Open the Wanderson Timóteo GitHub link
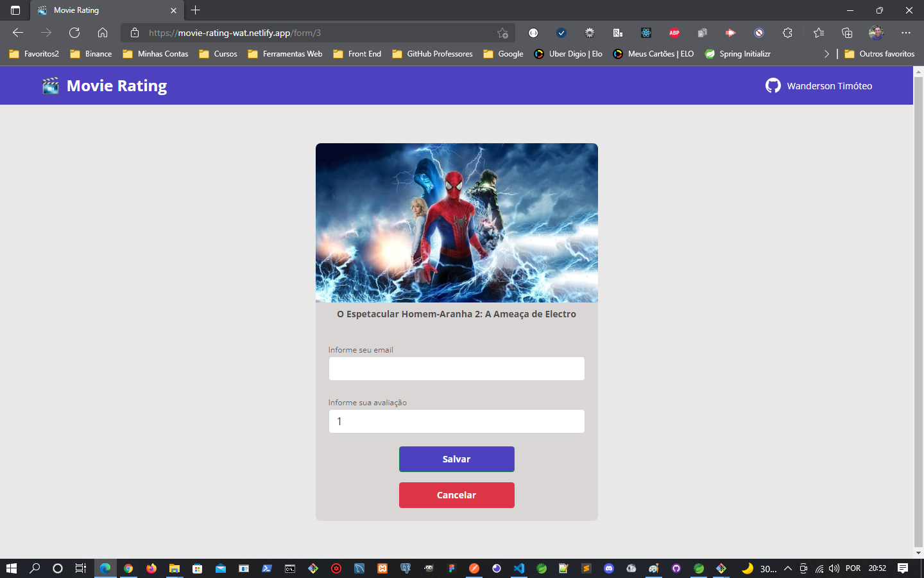The width and height of the screenshot is (924, 578). click(x=830, y=86)
